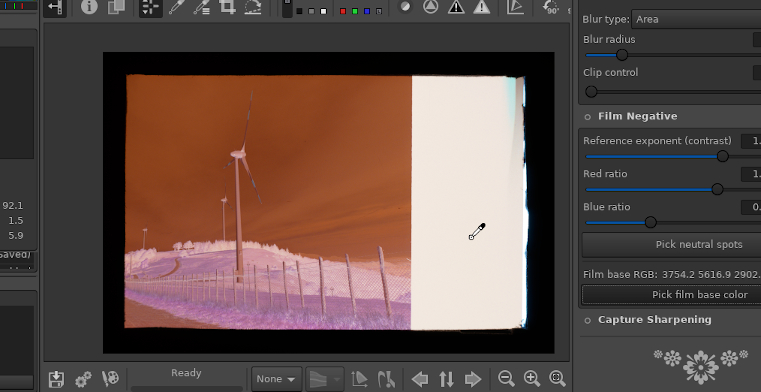Set preview background to white

324,11
